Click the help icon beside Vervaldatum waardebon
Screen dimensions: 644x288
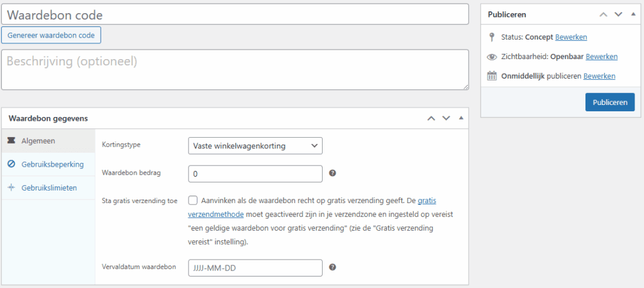pos(332,267)
